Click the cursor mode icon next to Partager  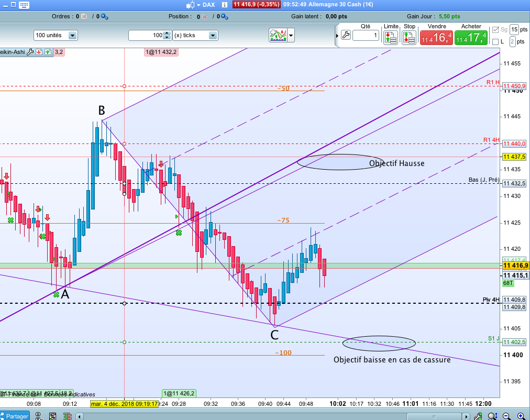tap(38, 416)
